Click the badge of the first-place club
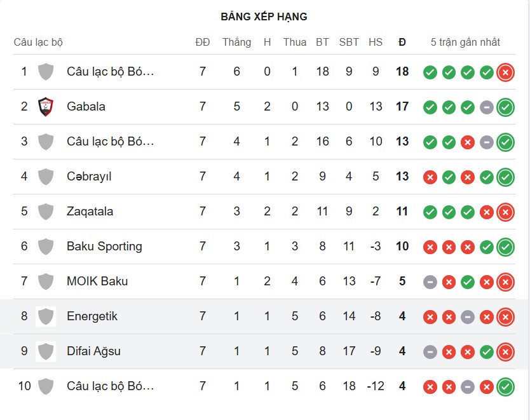Screen dimensions: 530x420 point(44,72)
